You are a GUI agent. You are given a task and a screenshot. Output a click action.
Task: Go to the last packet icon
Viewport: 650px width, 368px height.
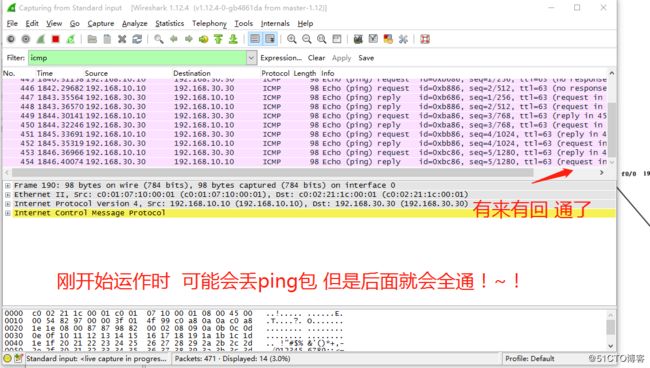click(233, 39)
